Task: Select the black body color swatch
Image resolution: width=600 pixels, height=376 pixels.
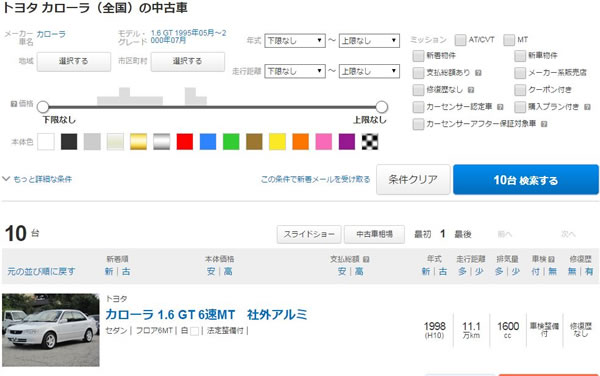Action: click(69, 142)
